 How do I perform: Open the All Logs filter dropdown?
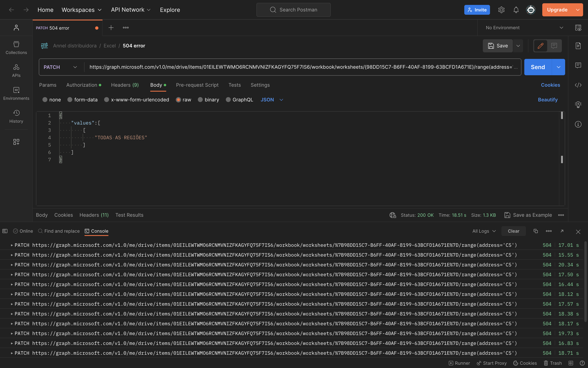(484, 231)
